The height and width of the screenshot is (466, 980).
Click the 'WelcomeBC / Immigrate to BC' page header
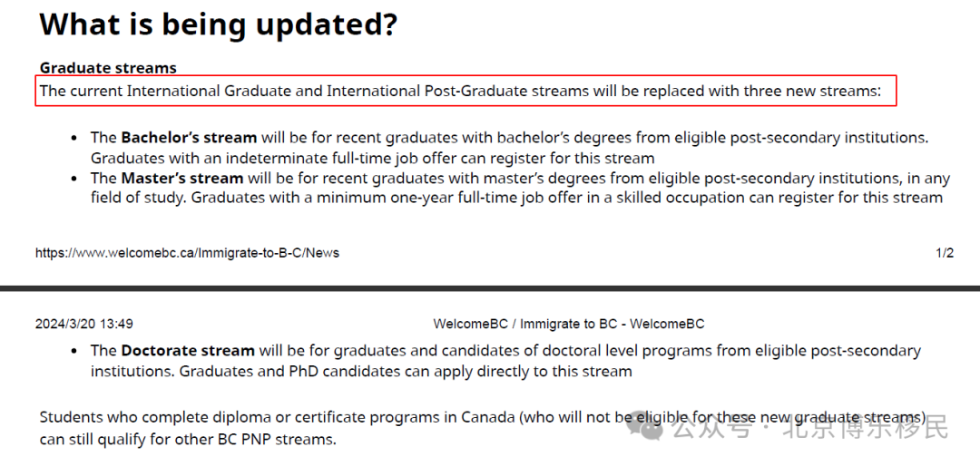569,325
